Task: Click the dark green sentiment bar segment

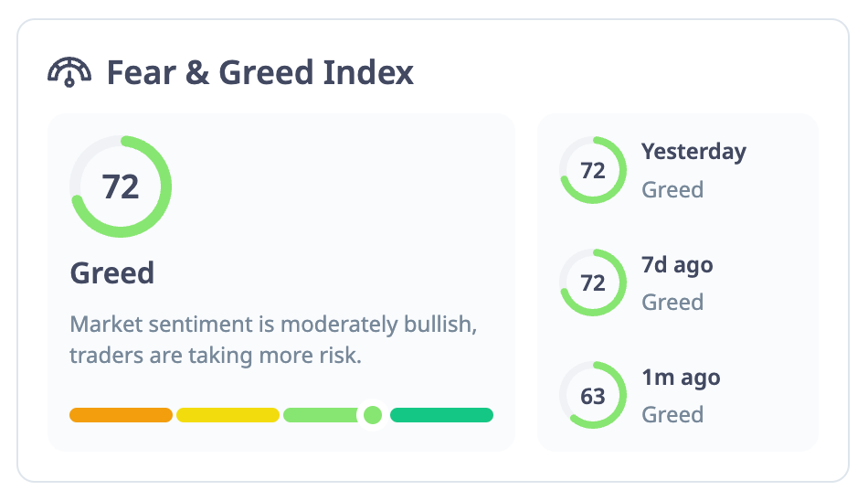Action: (x=441, y=415)
